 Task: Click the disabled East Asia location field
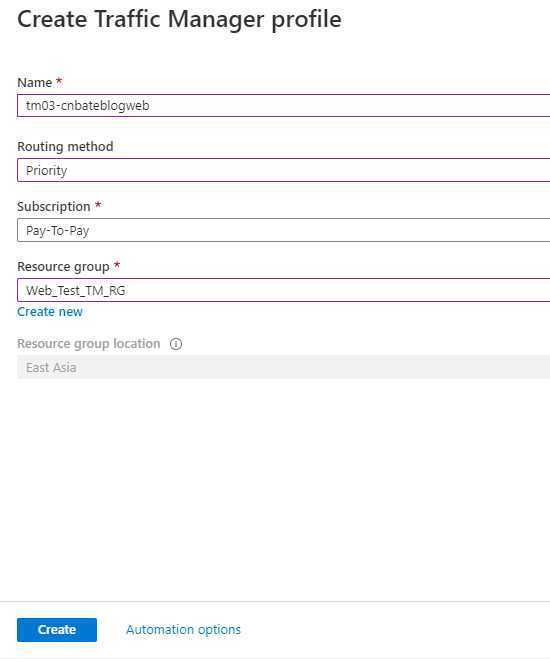284,367
